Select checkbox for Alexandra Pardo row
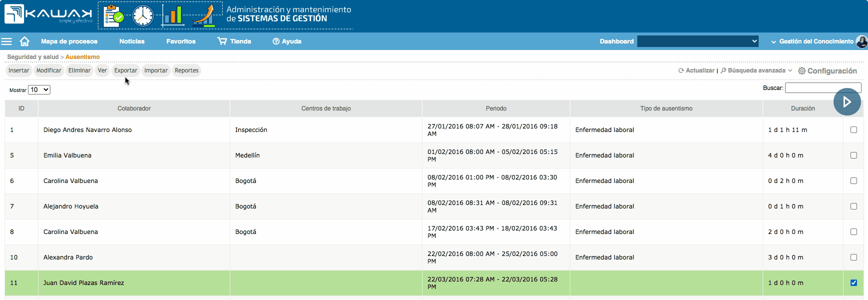 pos(854,257)
